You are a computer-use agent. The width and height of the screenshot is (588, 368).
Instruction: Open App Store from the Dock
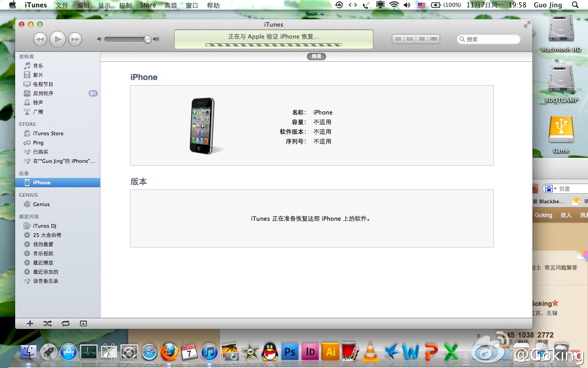68,352
